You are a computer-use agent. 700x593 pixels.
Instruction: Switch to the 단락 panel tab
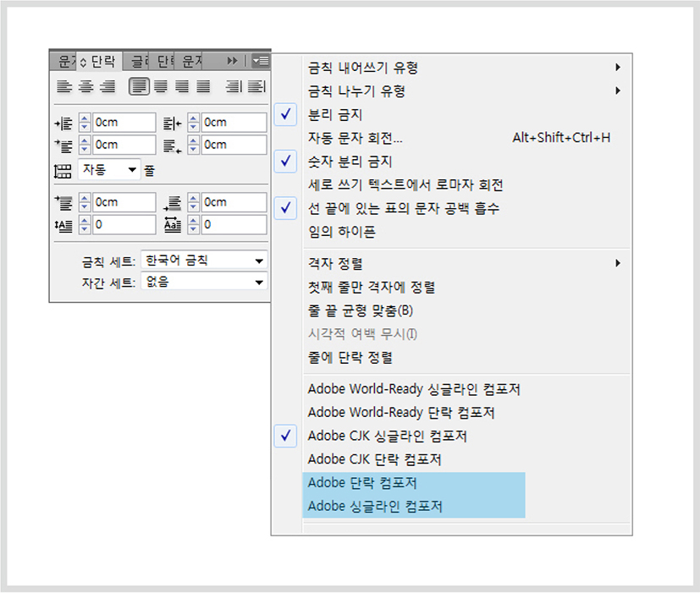pyautogui.click(x=99, y=61)
